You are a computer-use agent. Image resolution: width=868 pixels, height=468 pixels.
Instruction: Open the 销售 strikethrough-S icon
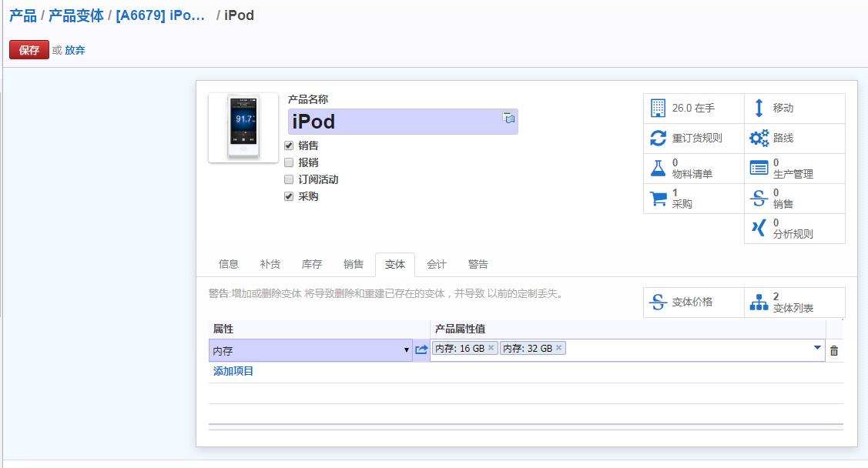pos(759,198)
